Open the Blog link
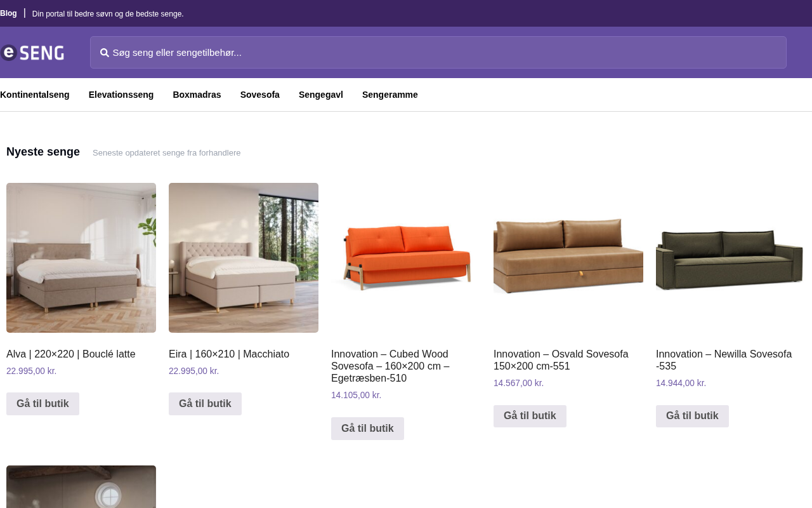Screen dimensions: 812x508 click(8, 13)
